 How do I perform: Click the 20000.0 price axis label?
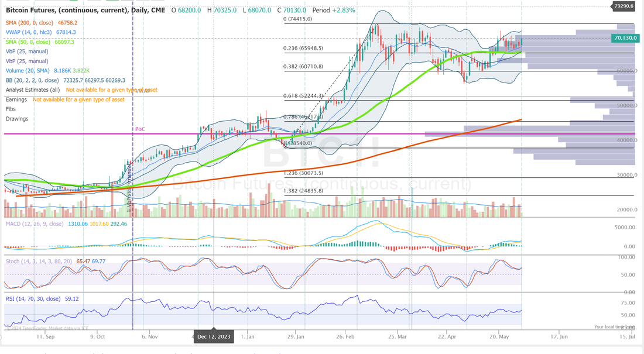pos(627,209)
